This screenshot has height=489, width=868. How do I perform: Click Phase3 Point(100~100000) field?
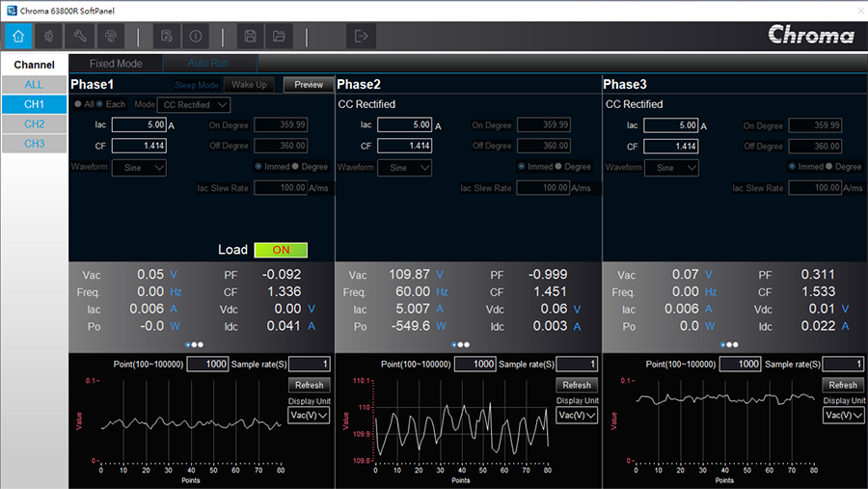click(x=740, y=364)
